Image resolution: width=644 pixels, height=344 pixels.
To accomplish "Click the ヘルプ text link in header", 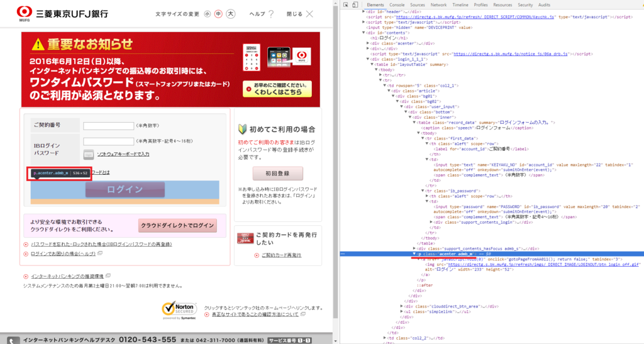I will click(257, 14).
